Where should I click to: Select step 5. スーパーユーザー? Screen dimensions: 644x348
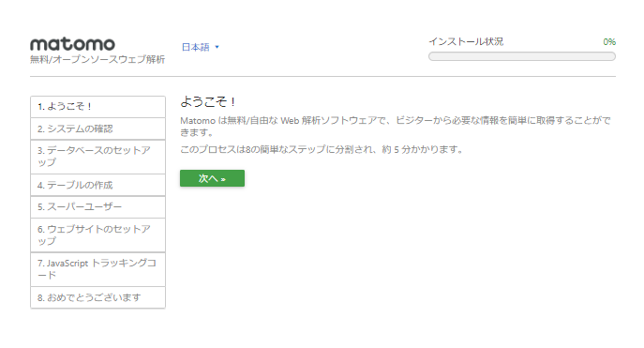[x=97, y=207]
